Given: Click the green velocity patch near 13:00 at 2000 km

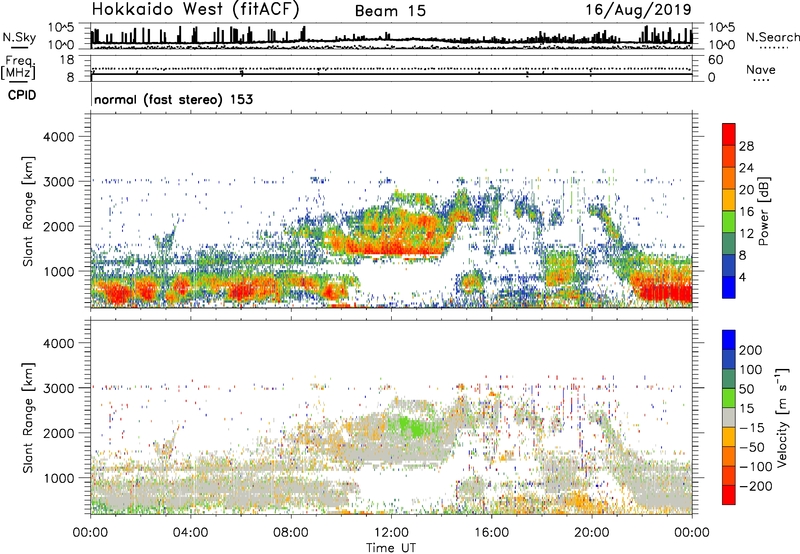Looking at the screenshot, I should [413, 427].
